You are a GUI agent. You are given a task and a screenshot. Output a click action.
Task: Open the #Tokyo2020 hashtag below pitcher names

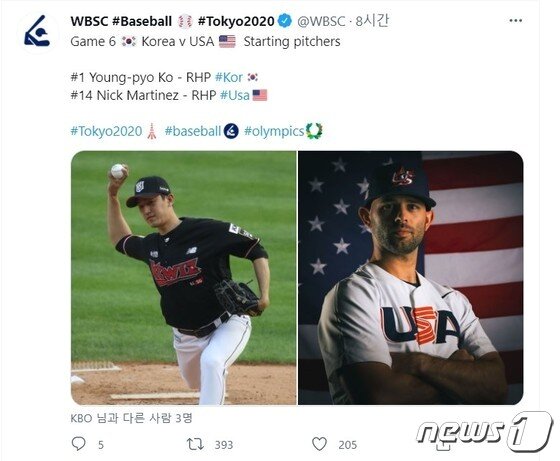point(106,131)
